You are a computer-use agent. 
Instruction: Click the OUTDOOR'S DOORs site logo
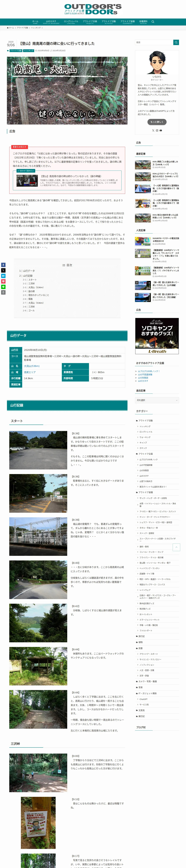[x=93, y=9]
